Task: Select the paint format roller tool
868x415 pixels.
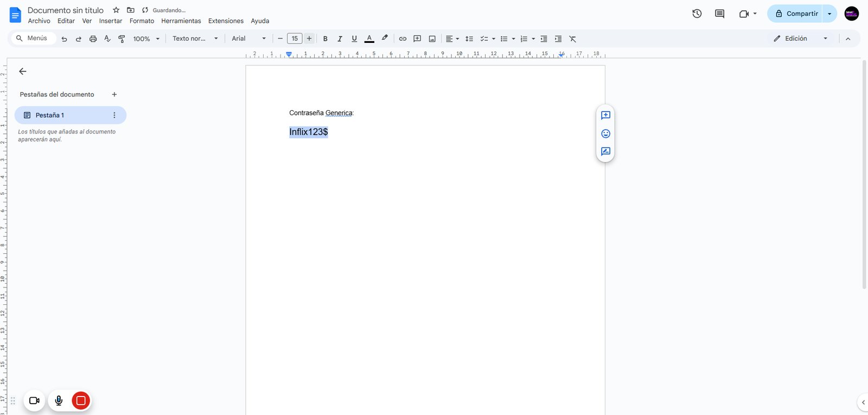Action: pos(122,39)
